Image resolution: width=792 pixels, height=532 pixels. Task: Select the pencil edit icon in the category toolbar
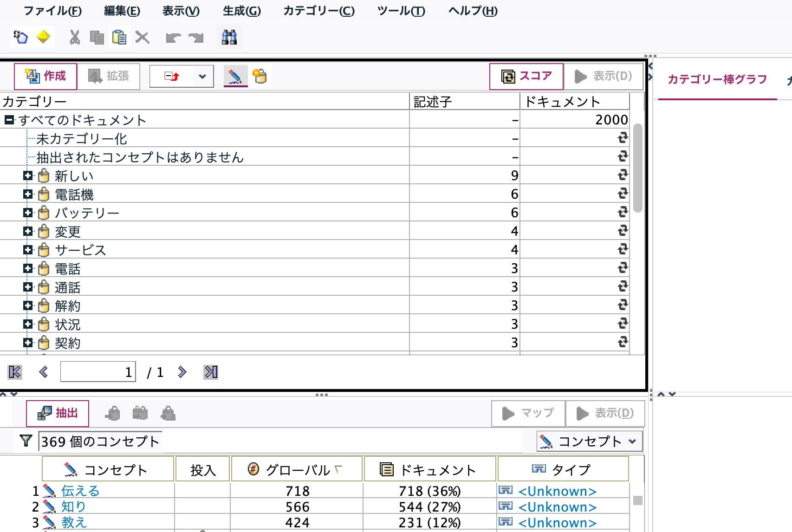pos(234,76)
